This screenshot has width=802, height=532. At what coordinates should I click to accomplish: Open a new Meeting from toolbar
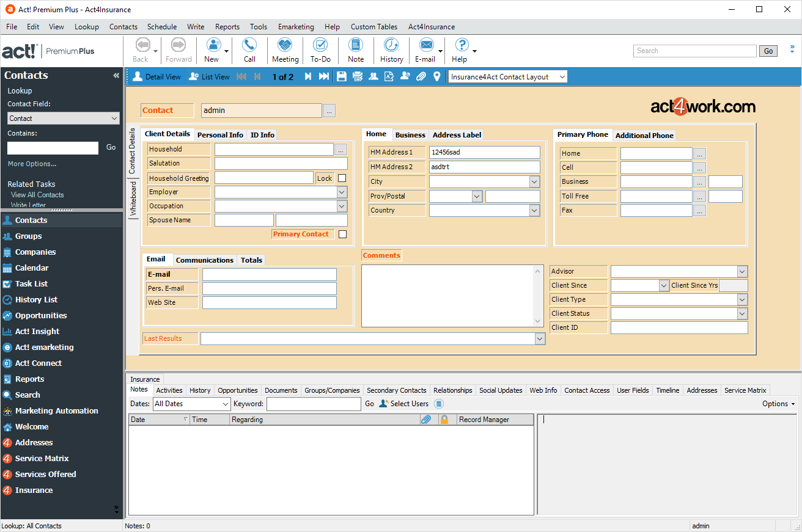pos(285,50)
